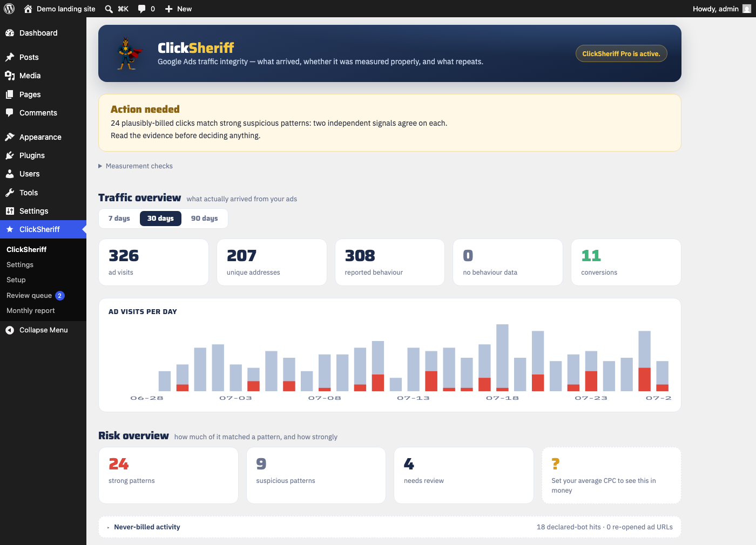Click the Pages icon in sidebar
756x545 pixels.
(10, 94)
